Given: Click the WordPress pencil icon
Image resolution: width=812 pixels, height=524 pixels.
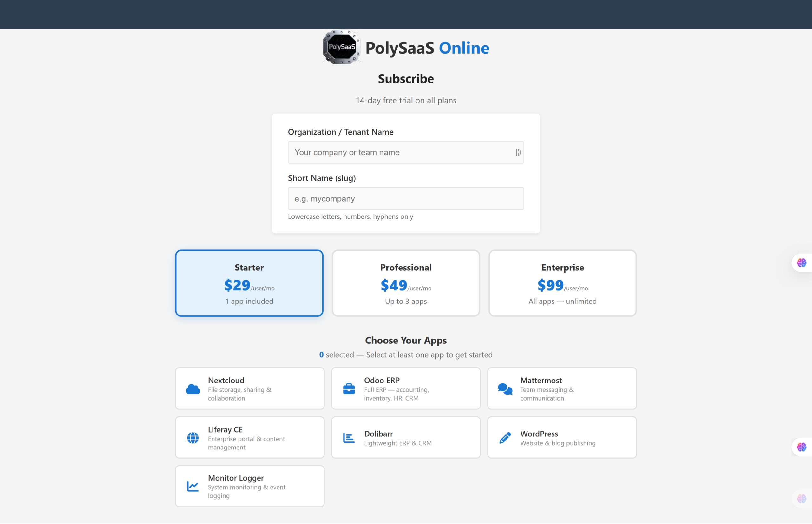Looking at the screenshot, I should pyautogui.click(x=505, y=438).
